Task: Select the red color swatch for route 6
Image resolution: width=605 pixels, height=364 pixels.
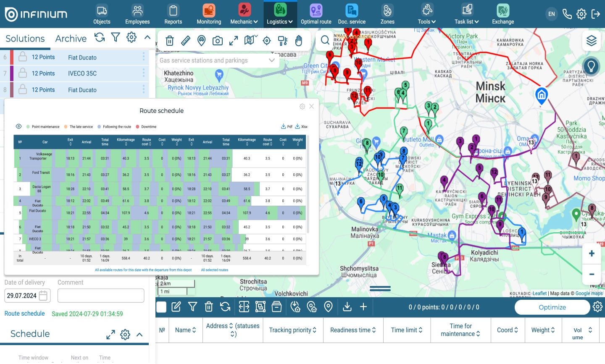Action: click(12, 57)
